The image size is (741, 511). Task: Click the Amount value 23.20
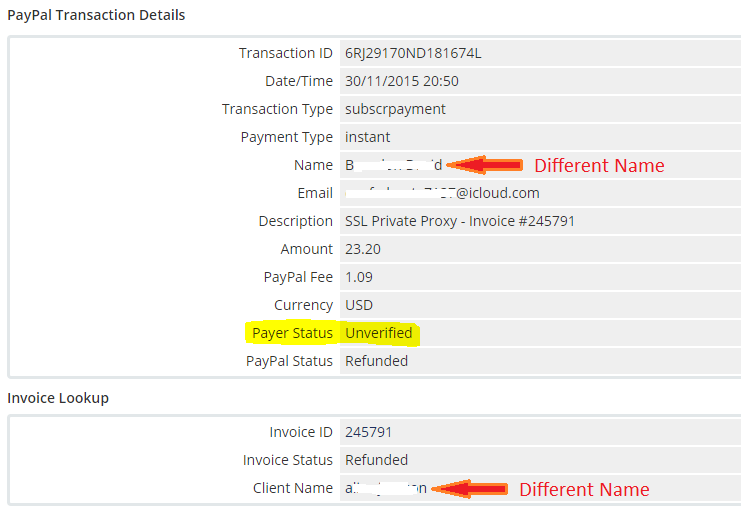click(x=362, y=249)
